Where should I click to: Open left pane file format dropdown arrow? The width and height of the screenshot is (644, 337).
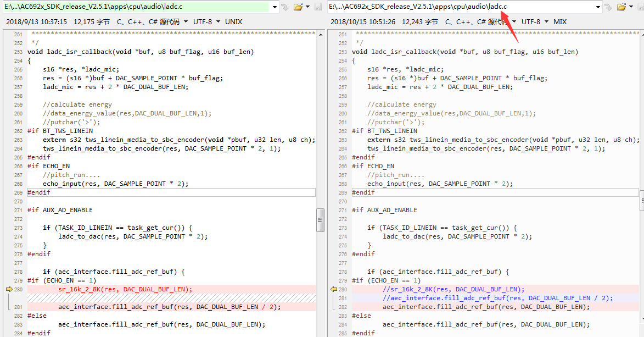pyautogui.click(x=186, y=22)
